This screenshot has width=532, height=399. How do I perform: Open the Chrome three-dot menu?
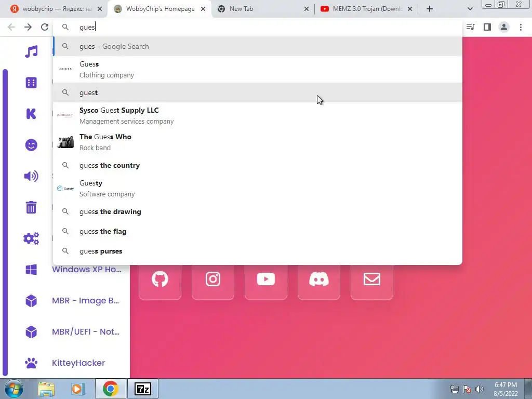click(521, 27)
